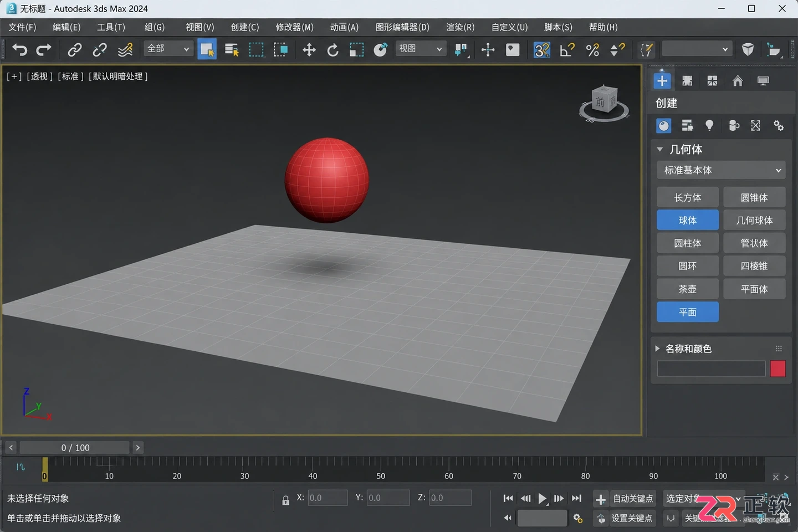Click Use Pivot Point Center icon

tap(461, 50)
